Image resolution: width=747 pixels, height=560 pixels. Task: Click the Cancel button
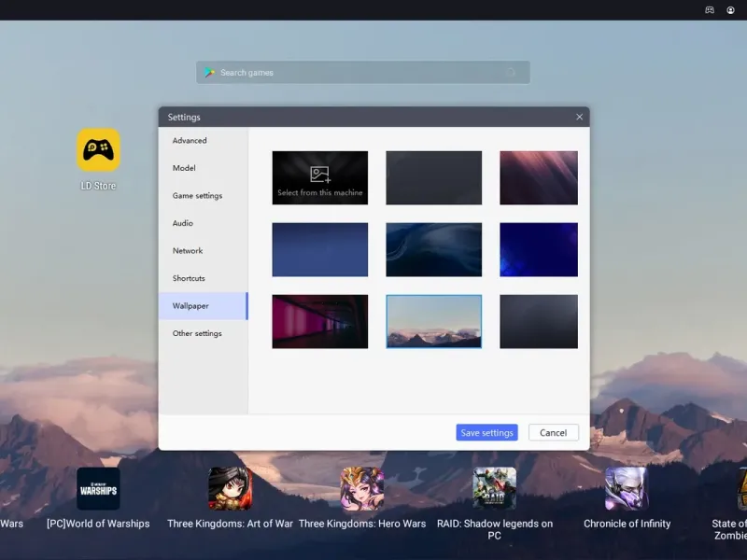click(553, 432)
